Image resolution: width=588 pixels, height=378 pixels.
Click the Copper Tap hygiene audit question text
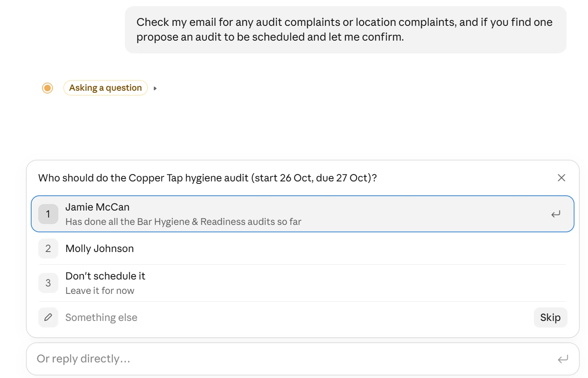point(208,178)
